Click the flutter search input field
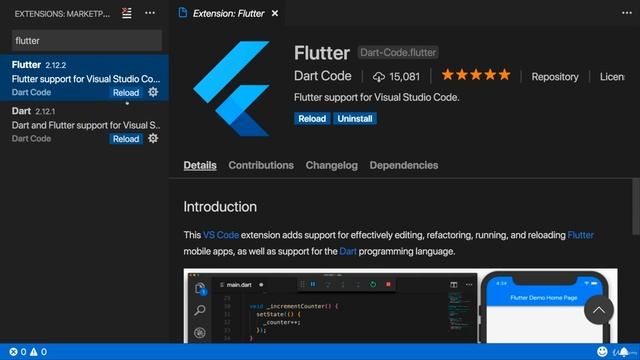Image resolution: width=640 pixels, height=360 pixels. tap(87, 40)
